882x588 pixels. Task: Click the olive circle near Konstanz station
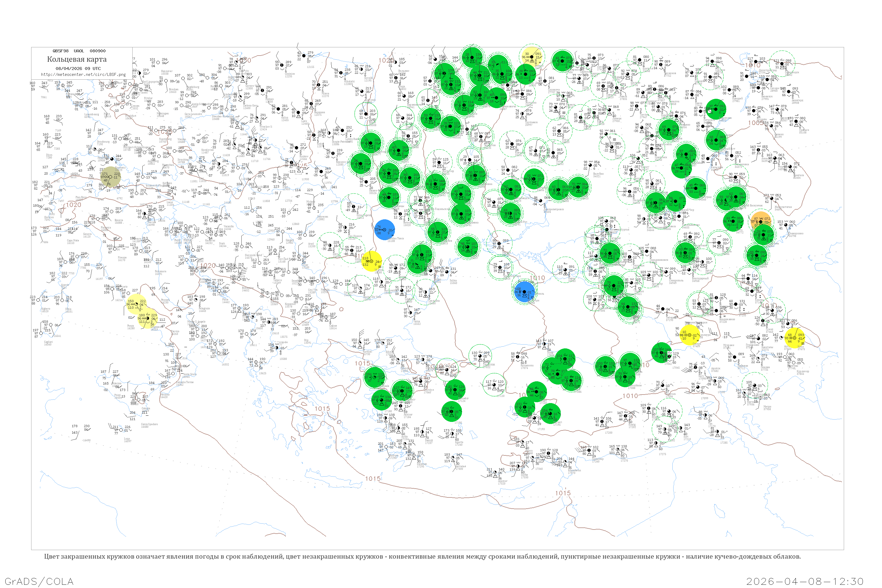pos(111,177)
